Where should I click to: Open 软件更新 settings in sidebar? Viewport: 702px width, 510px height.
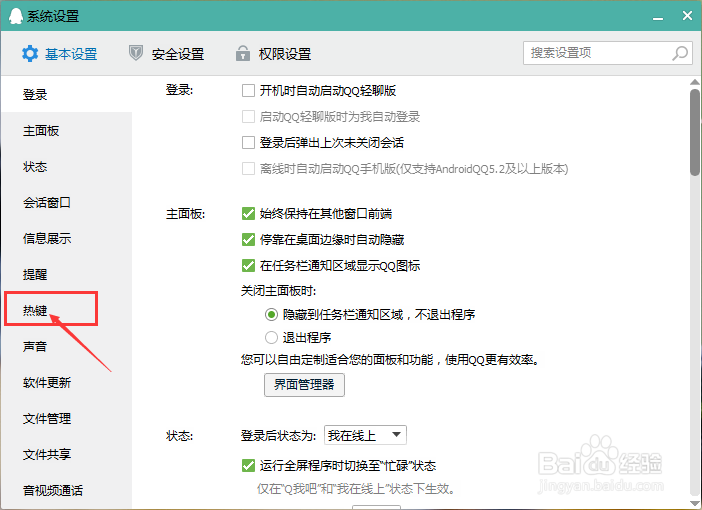click(x=67, y=382)
